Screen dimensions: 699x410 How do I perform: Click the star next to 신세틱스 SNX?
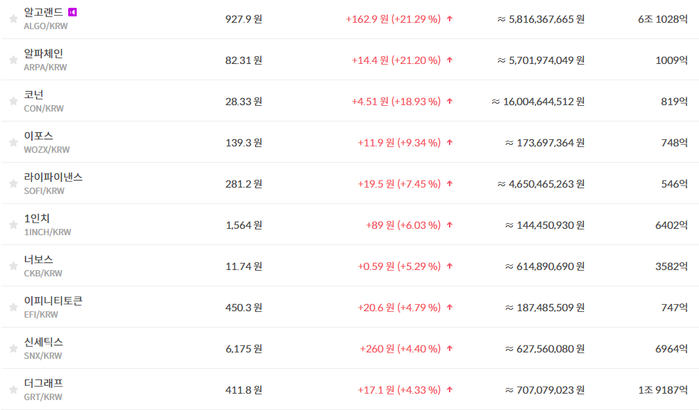(13, 348)
